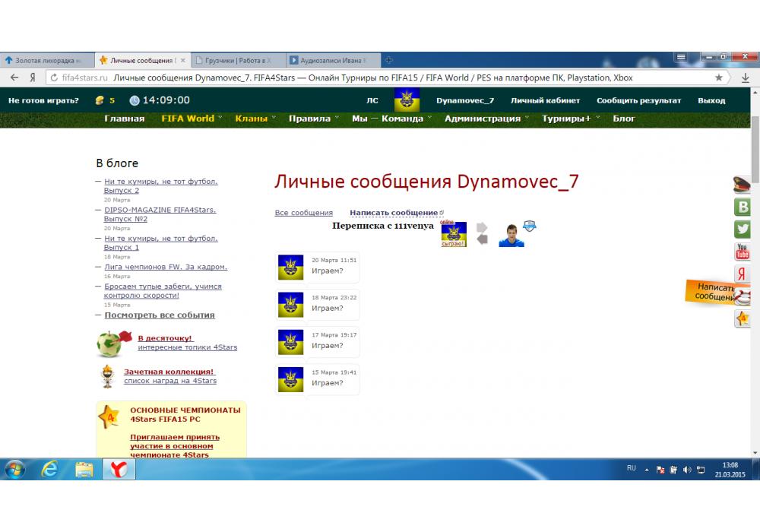This screenshot has height=532, width=760.
Task: Click the officer cap icon in sidebar
Action: 743,184
